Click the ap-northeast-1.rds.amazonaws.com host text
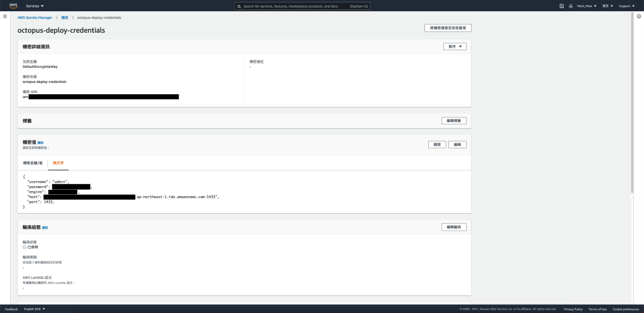Viewport: 644px width, 313px height. coord(177,197)
